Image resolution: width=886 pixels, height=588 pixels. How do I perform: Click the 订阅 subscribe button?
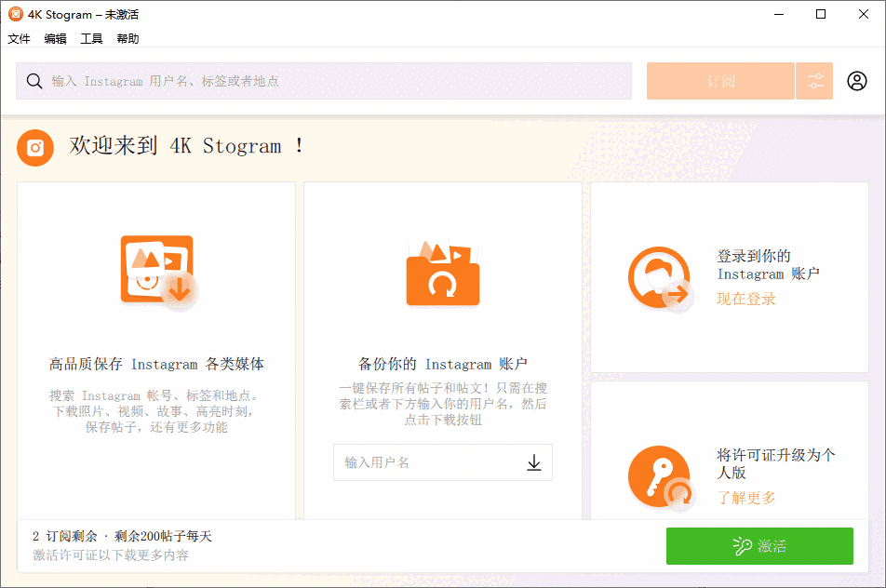[x=720, y=81]
